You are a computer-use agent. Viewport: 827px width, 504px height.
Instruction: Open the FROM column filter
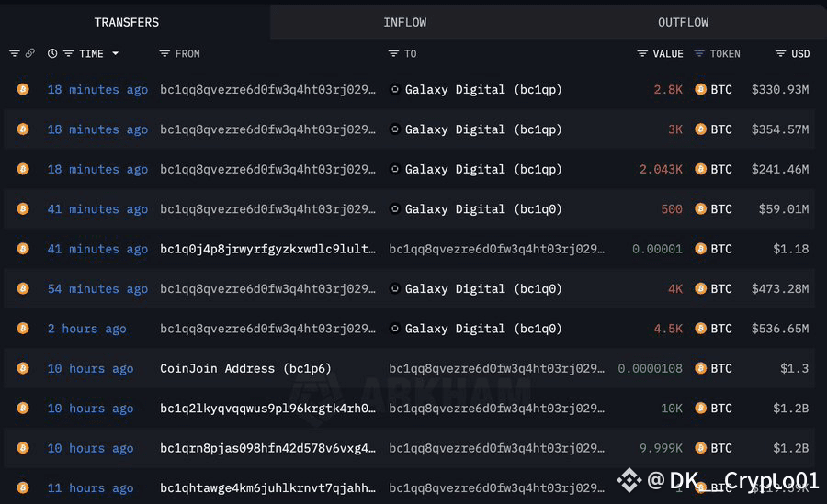click(x=164, y=53)
